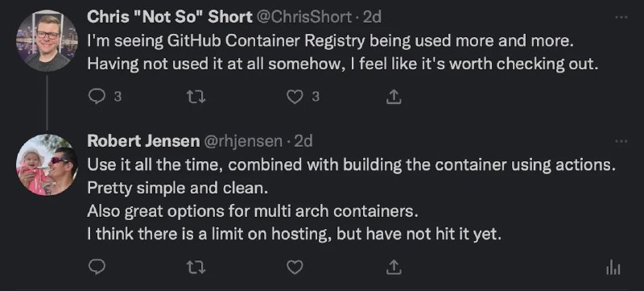Image resolution: width=644 pixels, height=291 pixels.
Task: Retweet Robert Jensen's reply
Action: pos(196,268)
